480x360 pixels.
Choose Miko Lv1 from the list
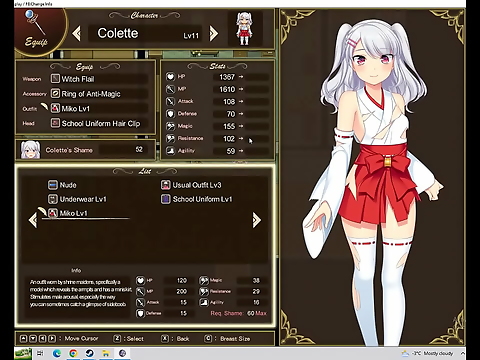coord(68,213)
